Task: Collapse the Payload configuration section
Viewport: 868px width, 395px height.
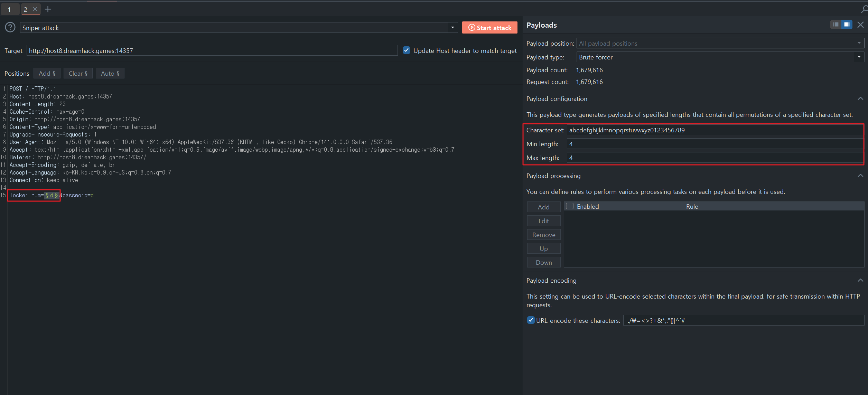Action: click(x=860, y=99)
